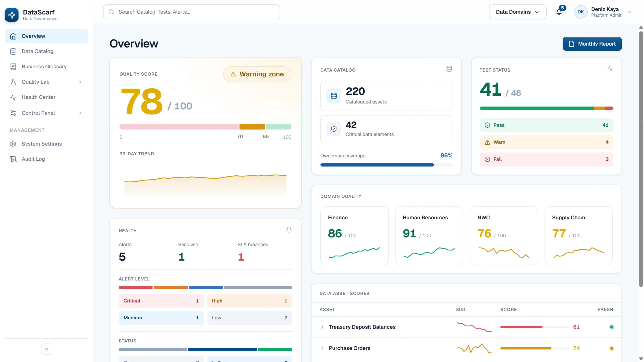Viewport: 644px width, 362px height.
Task: Focus the Search Catalog, Tests, Alerts field
Action: pos(192,12)
